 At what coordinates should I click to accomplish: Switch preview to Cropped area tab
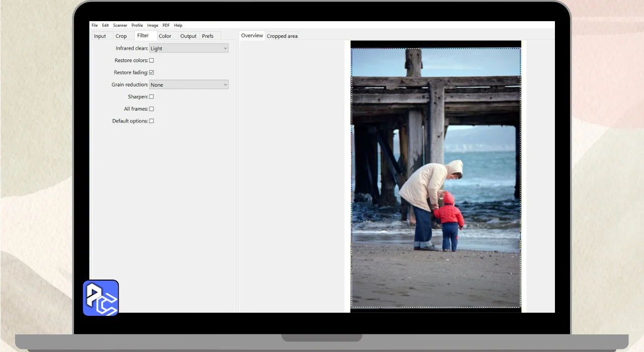pyautogui.click(x=282, y=36)
